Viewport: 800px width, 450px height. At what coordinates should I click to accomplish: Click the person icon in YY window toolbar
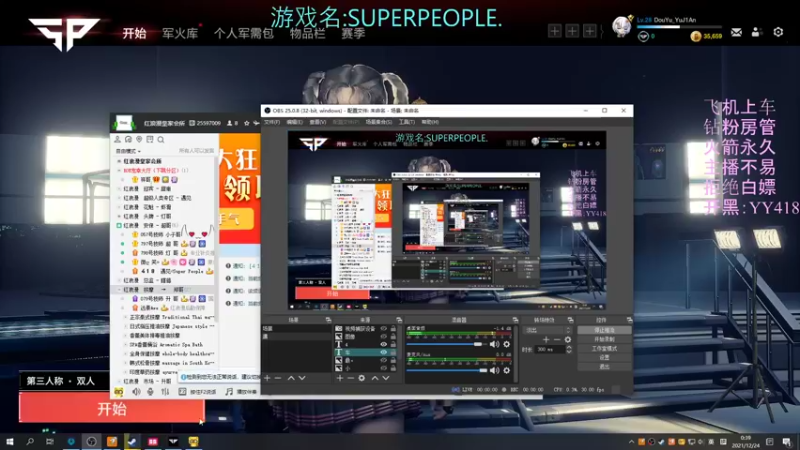118,139
